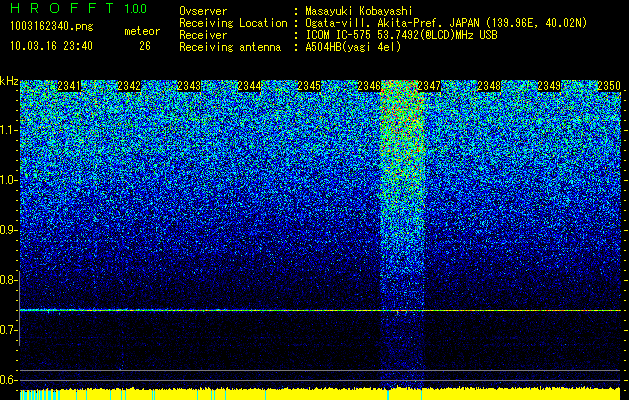Click the 2347 time marker
The height and width of the screenshot is (400, 629).
pyautogui.click(x=429, y=86)
